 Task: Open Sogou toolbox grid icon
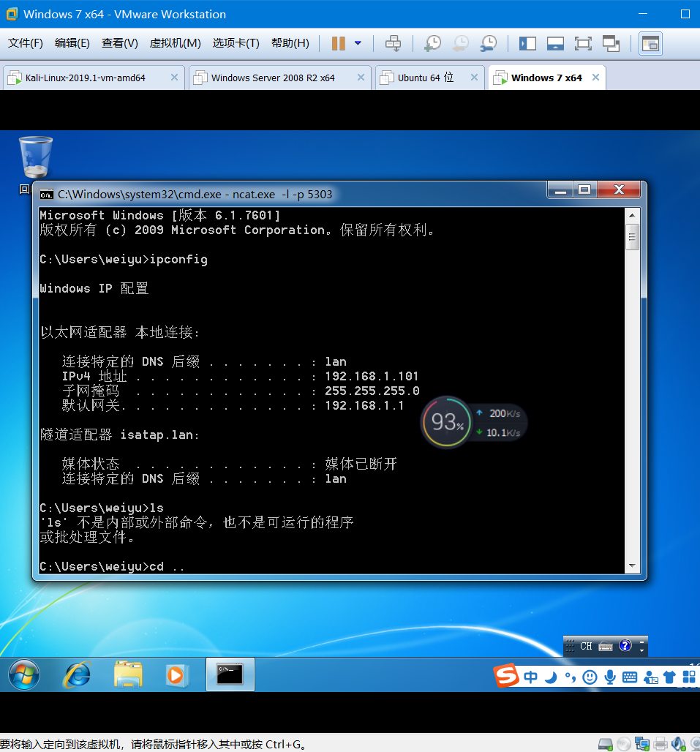click(689, 677)
